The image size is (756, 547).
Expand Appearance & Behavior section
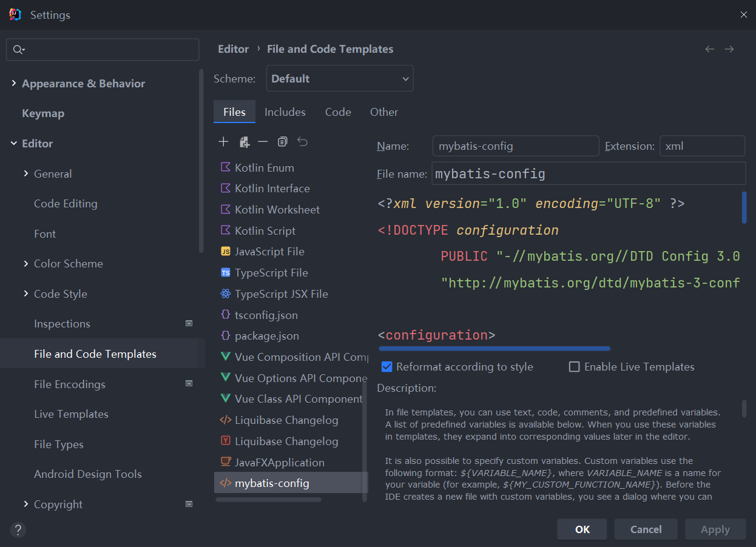[13, 84]
